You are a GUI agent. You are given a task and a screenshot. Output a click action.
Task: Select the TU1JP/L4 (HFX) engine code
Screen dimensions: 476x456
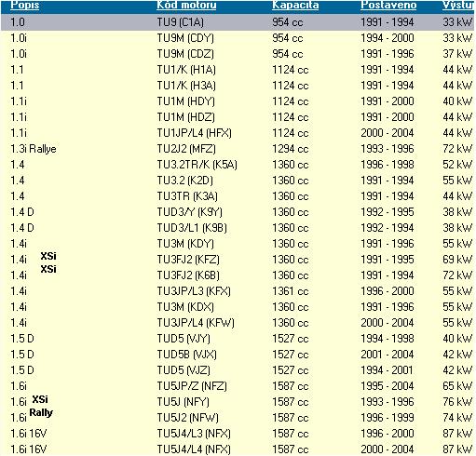pyautogui.click(x=195, y=133)
